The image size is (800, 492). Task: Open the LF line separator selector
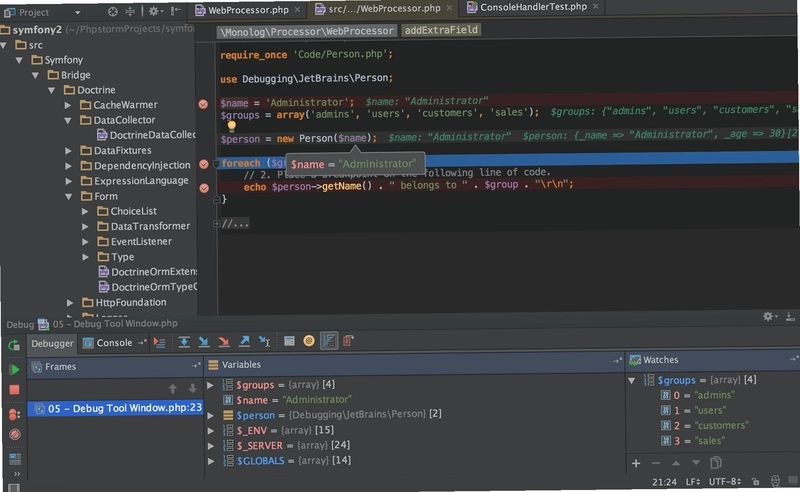[693, 482]
